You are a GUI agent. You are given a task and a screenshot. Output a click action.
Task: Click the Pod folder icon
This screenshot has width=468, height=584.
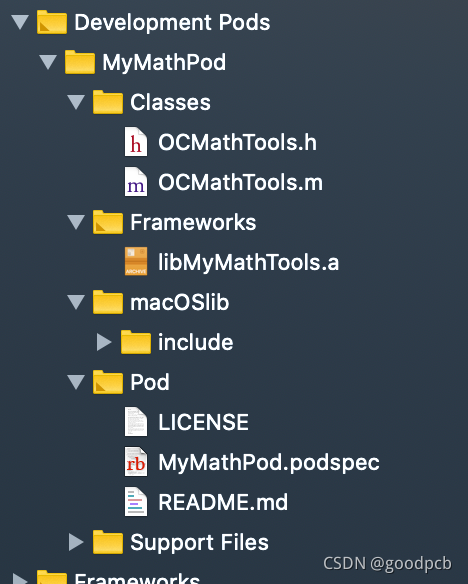pyautogui.click(x=108, y=382)
